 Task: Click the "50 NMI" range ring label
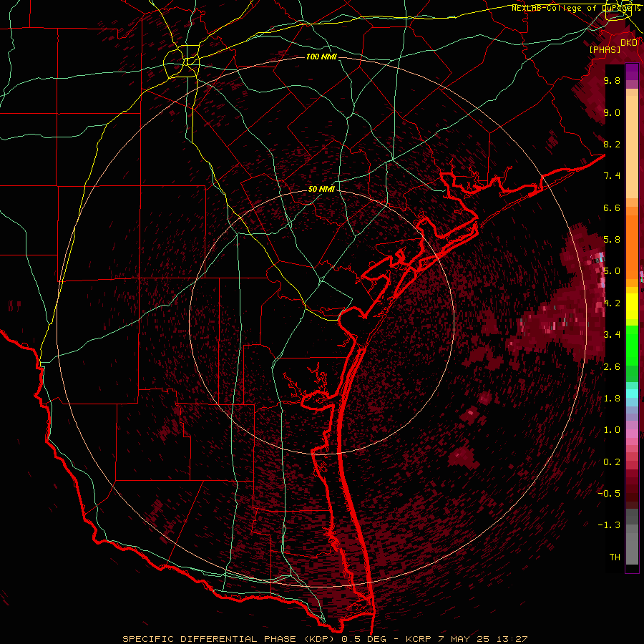coord(321,190)
